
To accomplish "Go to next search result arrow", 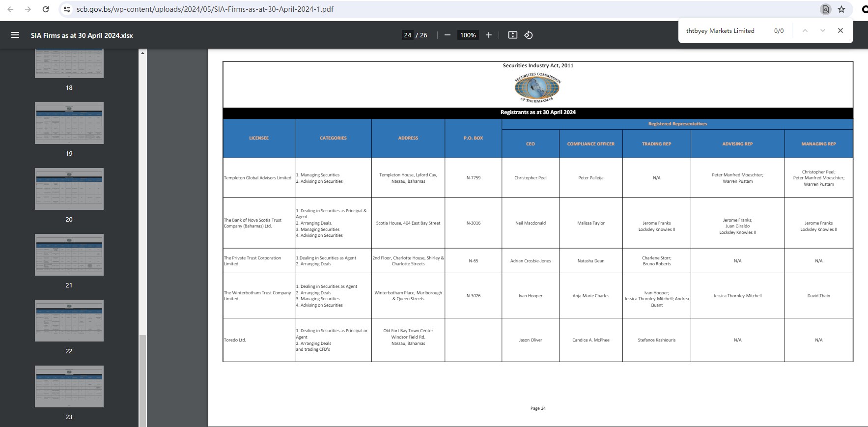I will pos(822,30).
